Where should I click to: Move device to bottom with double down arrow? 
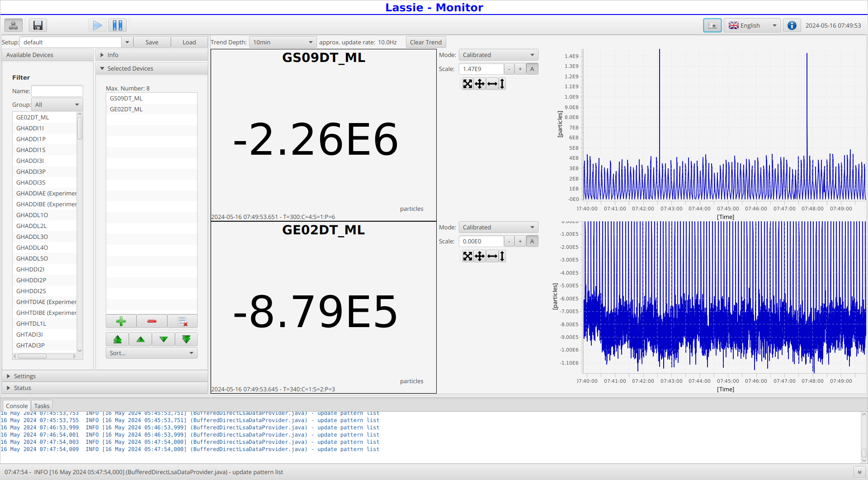point(186,339)
